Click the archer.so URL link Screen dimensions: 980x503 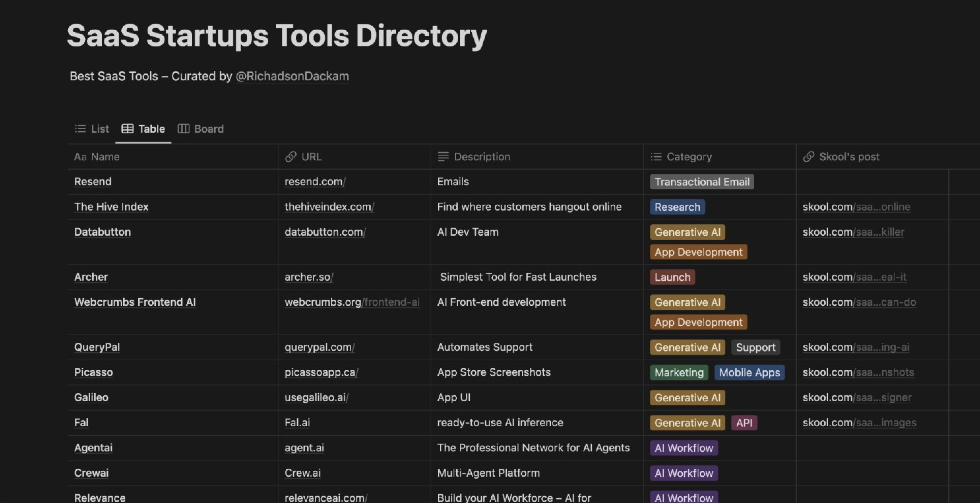pos(309,277)
